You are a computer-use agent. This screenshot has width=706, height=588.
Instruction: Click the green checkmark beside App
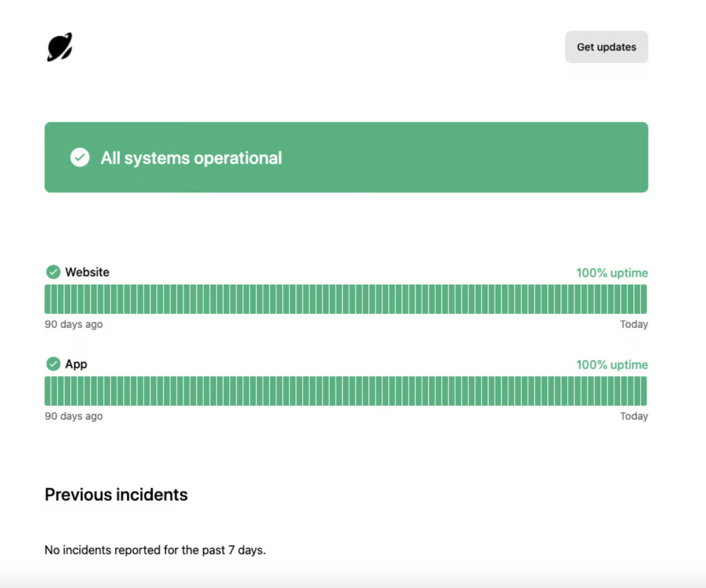(x=53, y=364)
